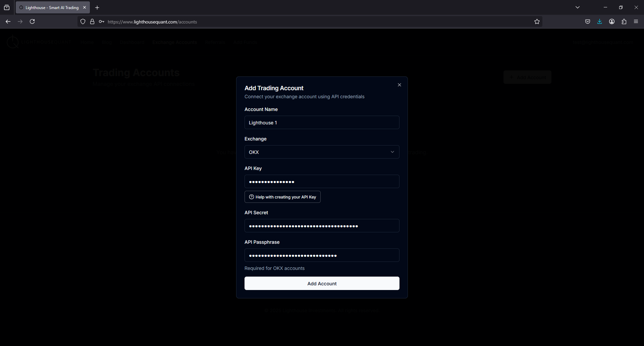
Task: Go forward using browser forward arrow
Action: pyautogui.click(x=20, y=21)
